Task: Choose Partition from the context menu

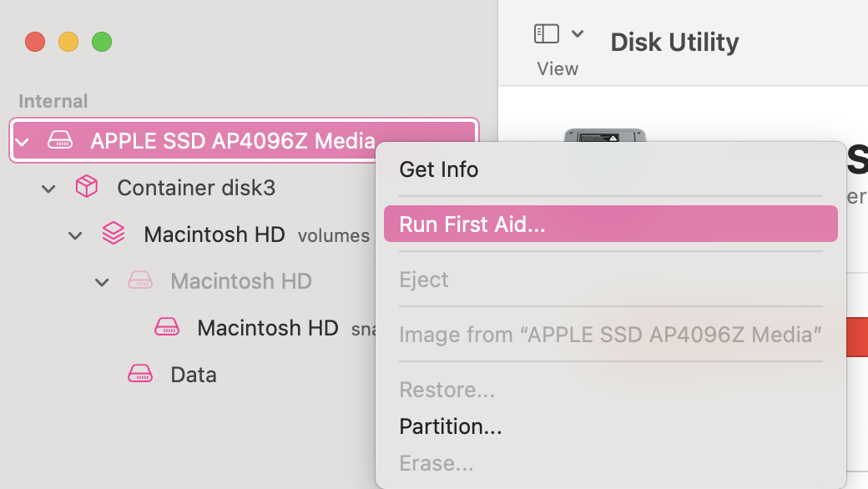Action: tap(451, 426)
